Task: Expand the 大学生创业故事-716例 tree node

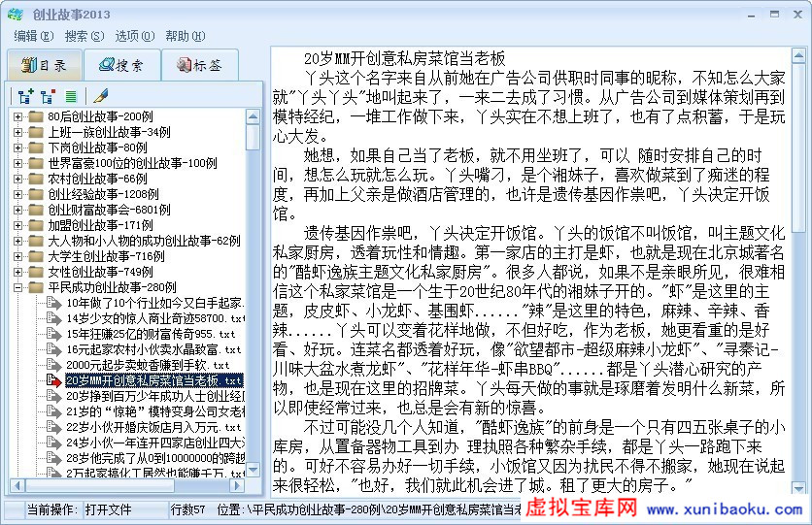Action: [x=17, y=256]
